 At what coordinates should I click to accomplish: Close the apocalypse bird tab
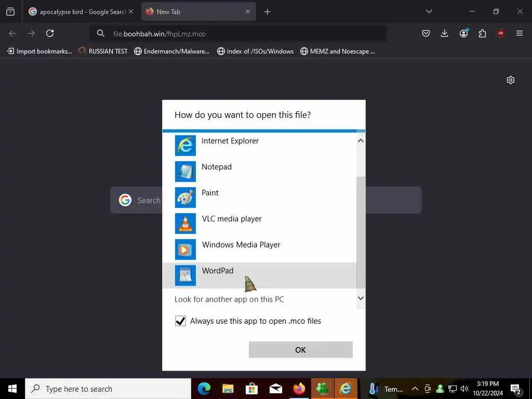[x=131, y=12]
